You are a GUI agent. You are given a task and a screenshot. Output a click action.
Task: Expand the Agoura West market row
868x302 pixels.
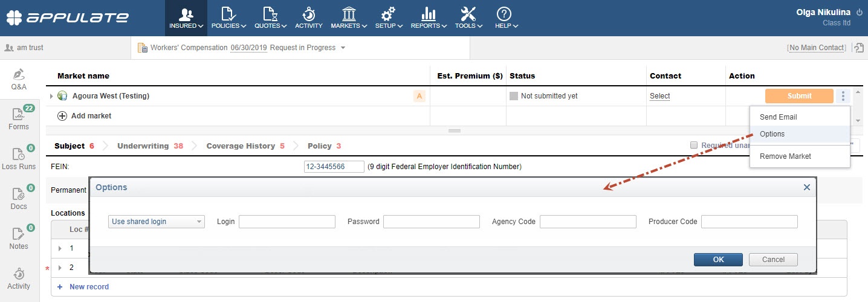[51, 96]
